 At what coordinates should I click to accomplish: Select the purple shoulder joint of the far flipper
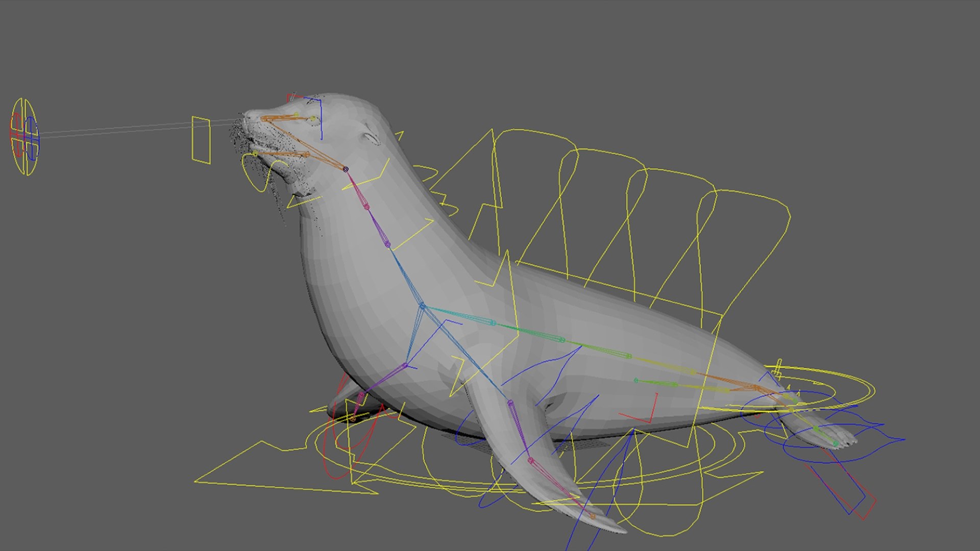click(x=406, y=365)
